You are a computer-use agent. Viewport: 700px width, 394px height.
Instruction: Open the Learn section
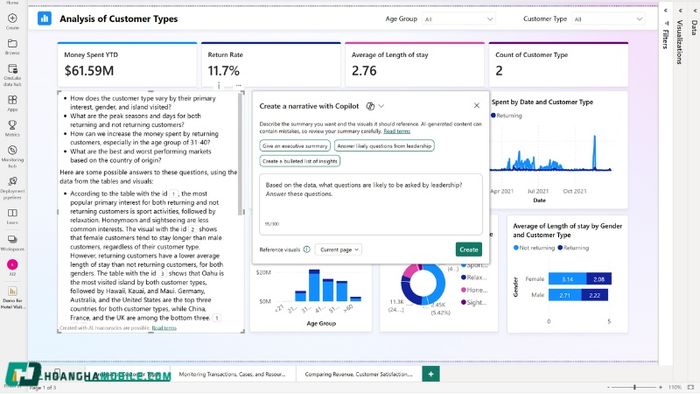[x=12, y=216]
